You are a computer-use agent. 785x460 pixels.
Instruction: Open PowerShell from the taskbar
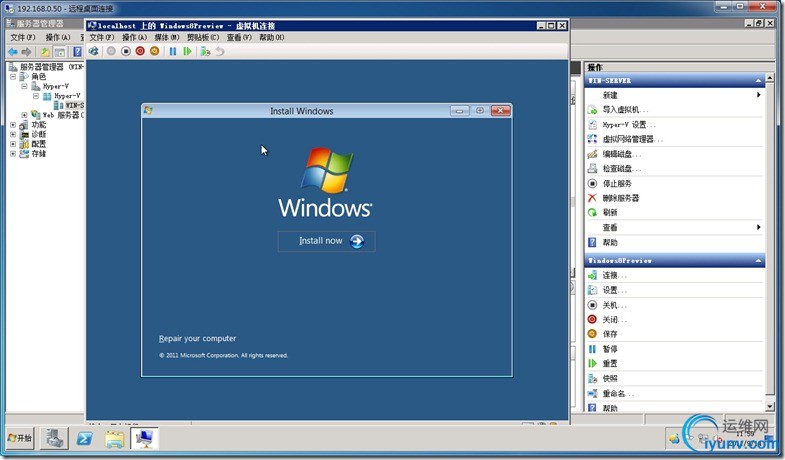85,439
